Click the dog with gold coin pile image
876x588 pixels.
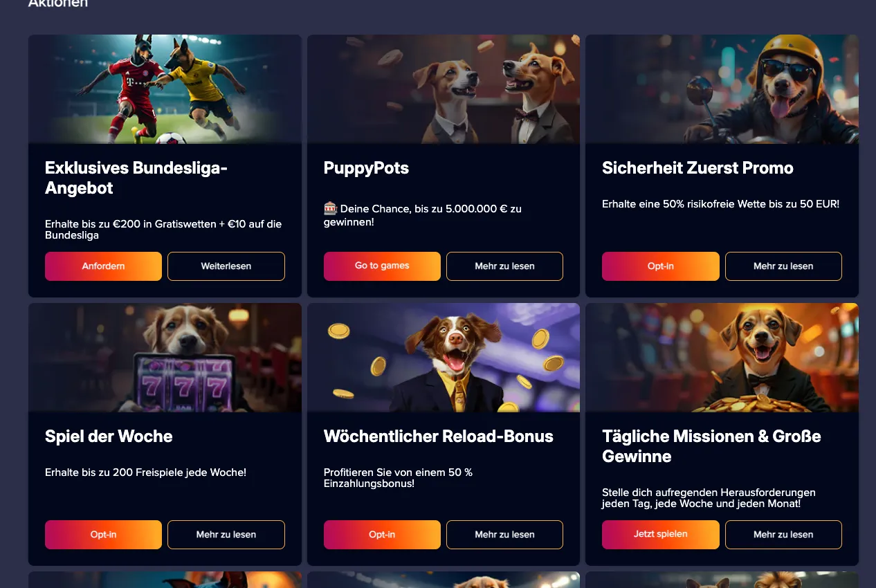pos(722,358)
